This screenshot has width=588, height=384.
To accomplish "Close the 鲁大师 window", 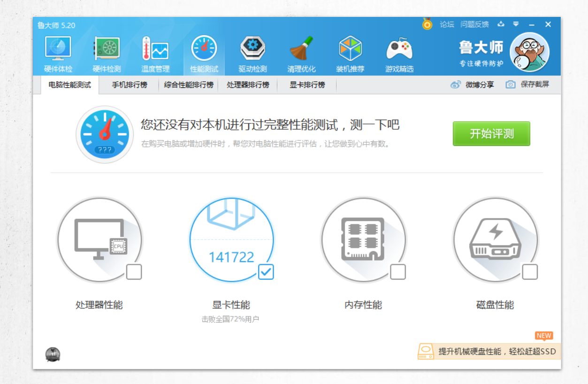I will (x=548, y=24).
